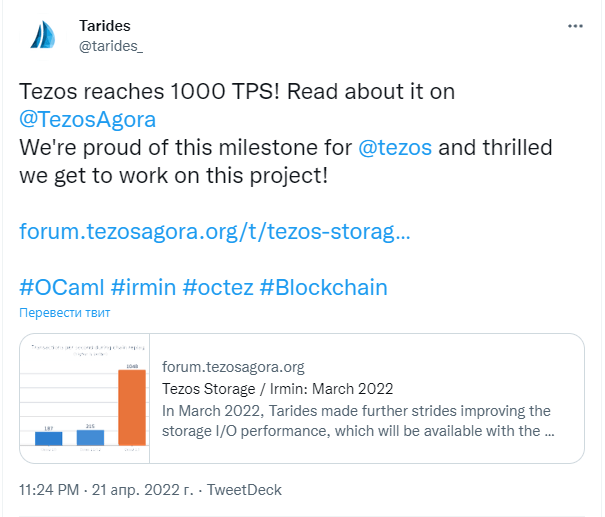Click the orange bar in the chart preview

[132, 407]
